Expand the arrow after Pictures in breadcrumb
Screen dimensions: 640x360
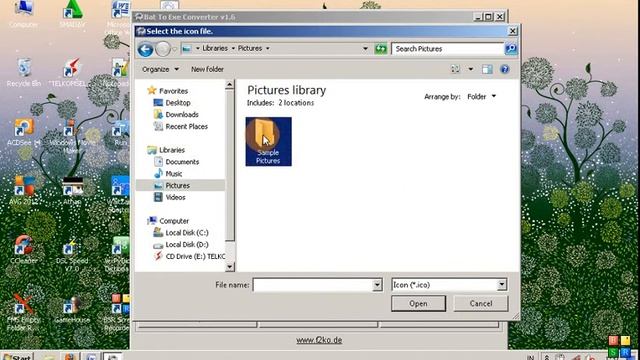pyautogui.click(x=268, y=49)
